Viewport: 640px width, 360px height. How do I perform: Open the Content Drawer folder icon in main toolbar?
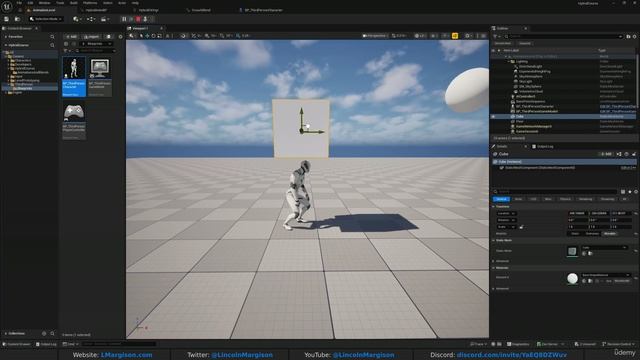tap(17, 19)
